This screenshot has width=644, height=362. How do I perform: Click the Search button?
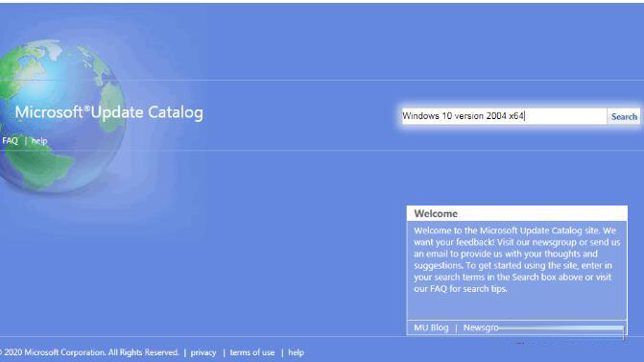pyautogui.click(x=624, y=117)
